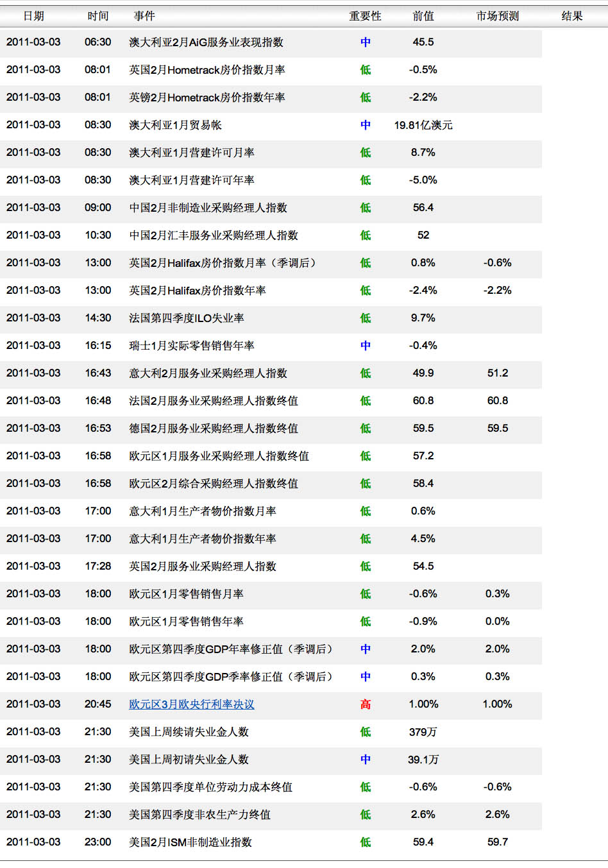Click forecast value 1.00%
The width and height of the screenshot is (608, 868).
click(498, 704)
